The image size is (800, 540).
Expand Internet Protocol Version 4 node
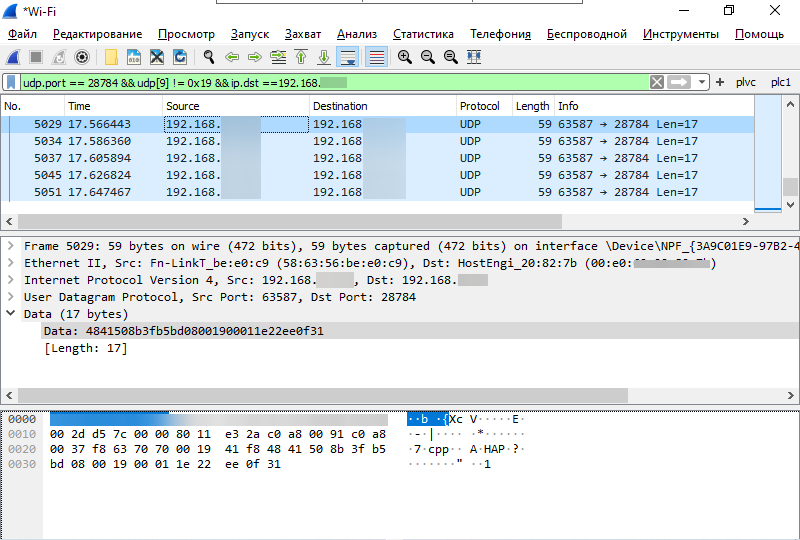11,280
